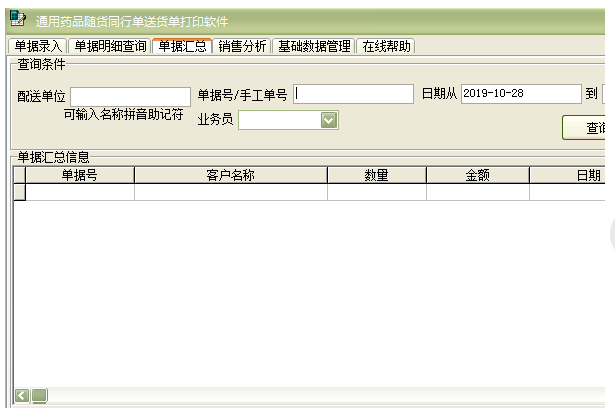Click the empty 客户名称 cell in first row
This screenshot has height=415, width=615.
pyautogui.click(x=231, y=192)
